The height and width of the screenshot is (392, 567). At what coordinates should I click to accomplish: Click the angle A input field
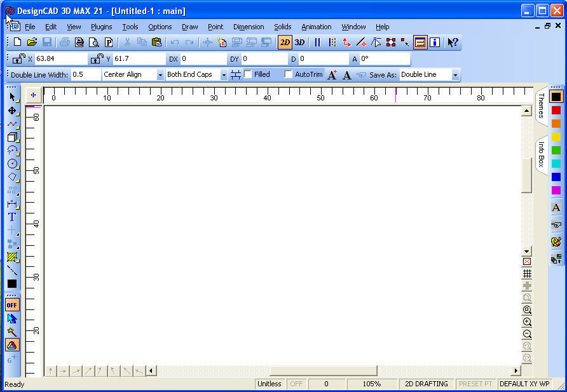point(385,58)
